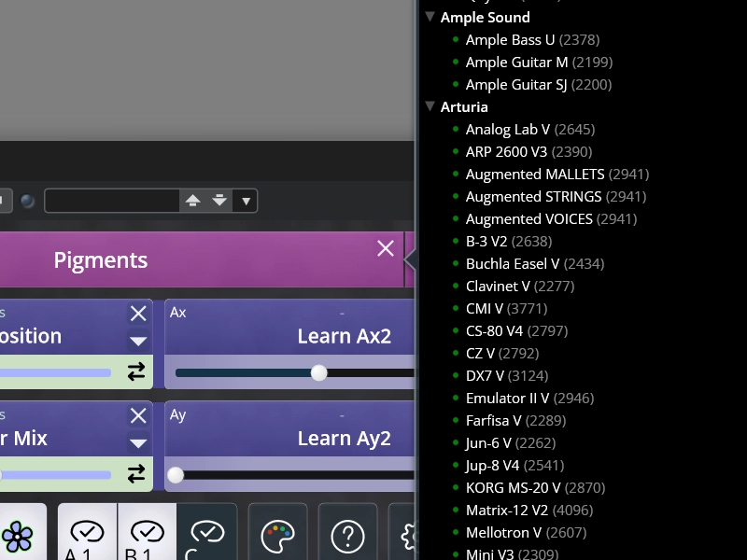Click the Learn Ay2 button

point(344,439)
